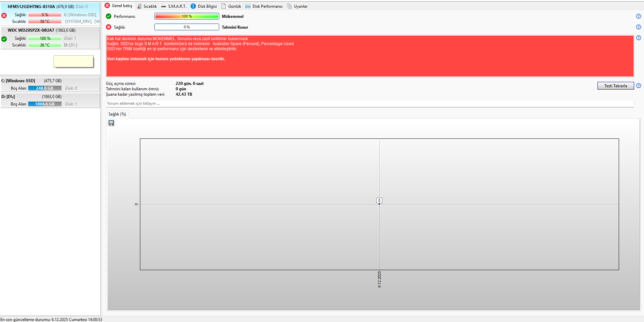This screenshot has height=322, width=644.
Task: Click the HFM512GDHTNG disk's 59 °C temperature bar
Action: point(45,22)
